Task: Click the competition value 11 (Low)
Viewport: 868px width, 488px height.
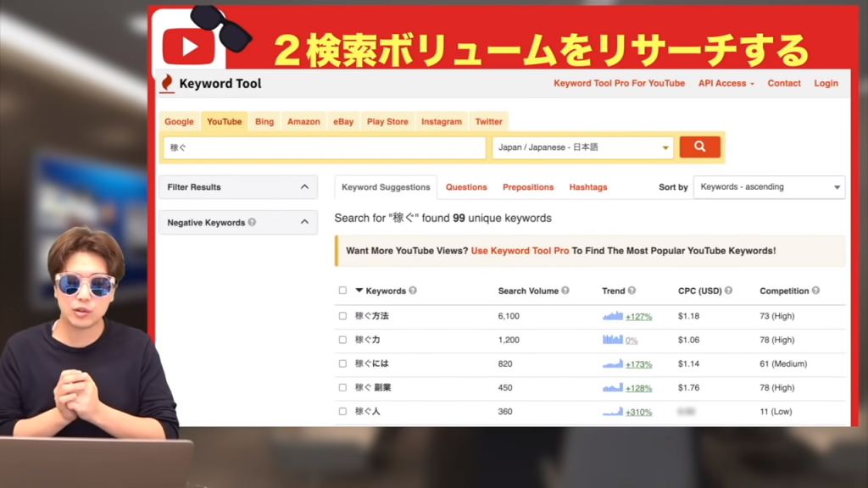Action: [x=776, y=411]
